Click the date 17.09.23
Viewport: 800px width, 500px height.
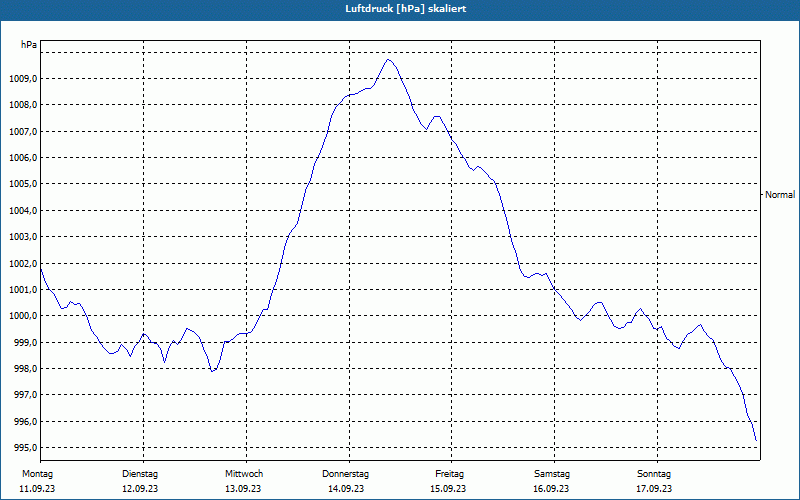click(654, 489)
